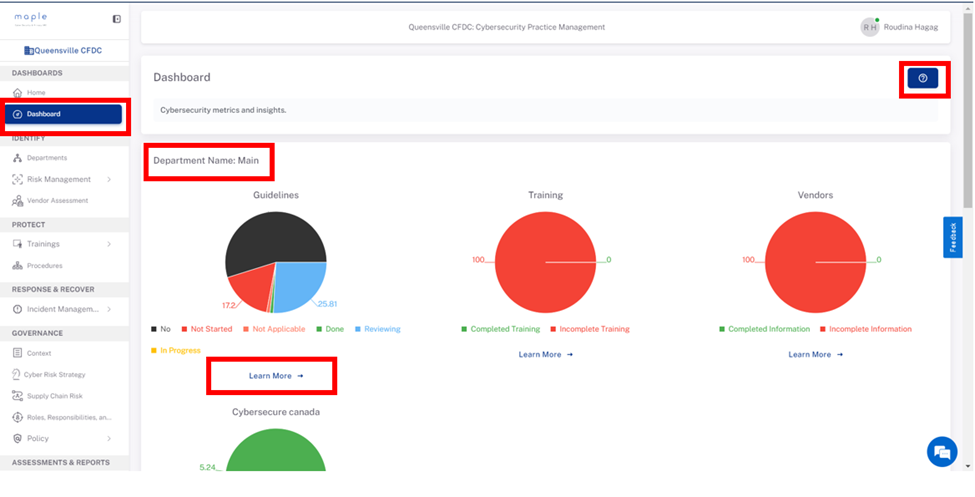Click the Context icon
This screenshot has height=497, width=975.
(17, 353)
